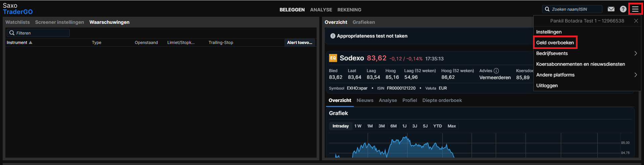Open the Watchlists tab
Screen dimensions: 644x165
tap(17, 22)
